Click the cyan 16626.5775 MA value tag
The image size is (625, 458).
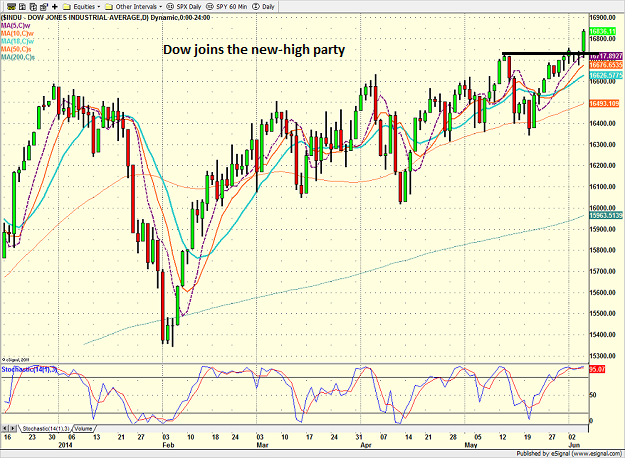click(x=605, y=75)
